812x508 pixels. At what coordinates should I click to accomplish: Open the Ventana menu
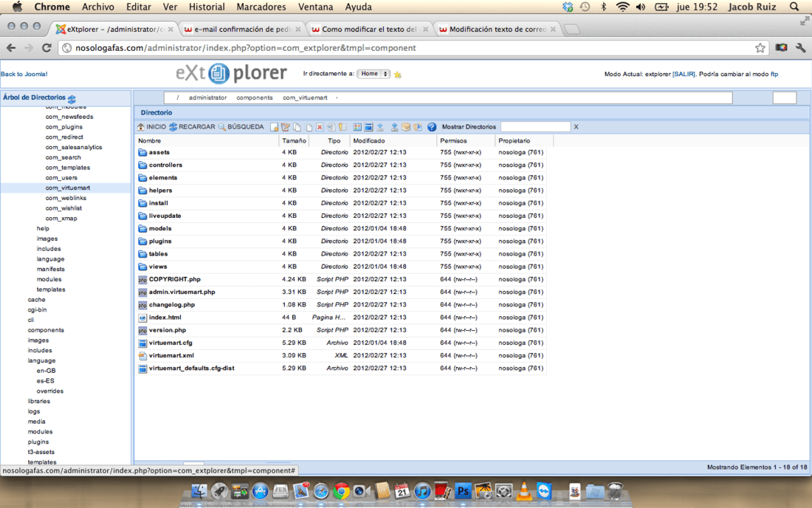315,7
